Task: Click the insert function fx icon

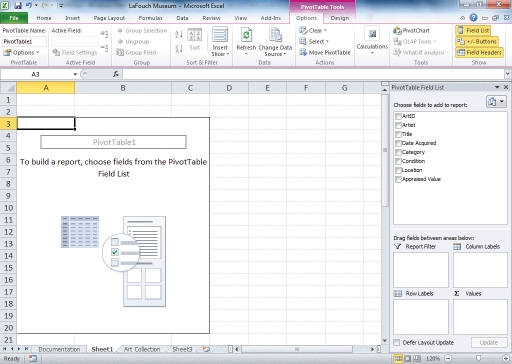Action: 116,74
